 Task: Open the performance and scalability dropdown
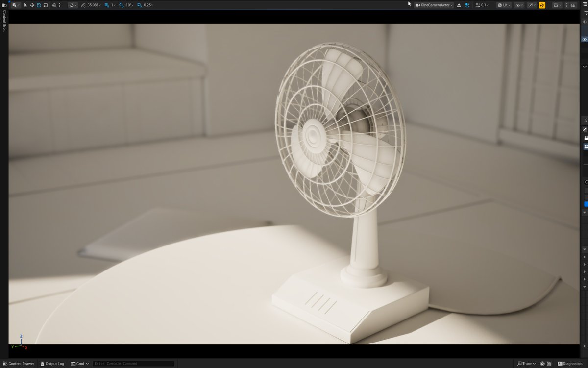tap(532, 5)
